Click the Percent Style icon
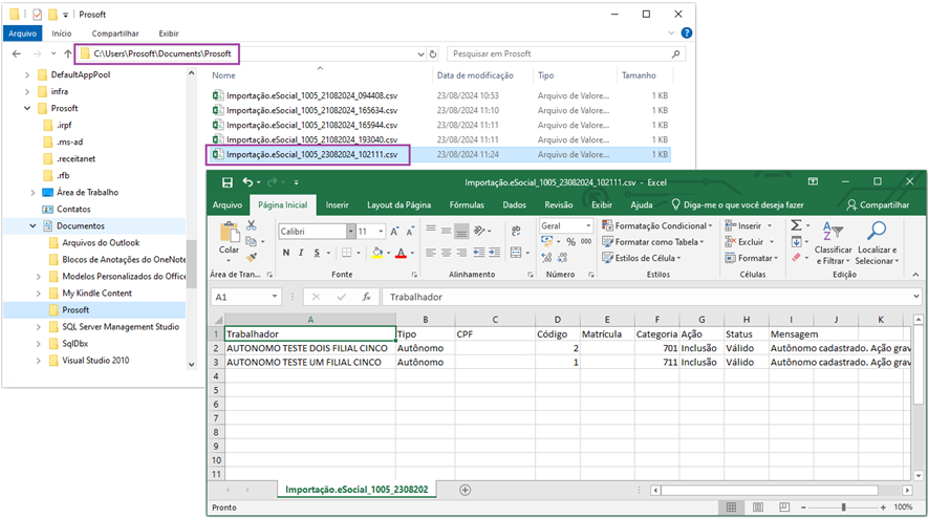 point(571,242)
